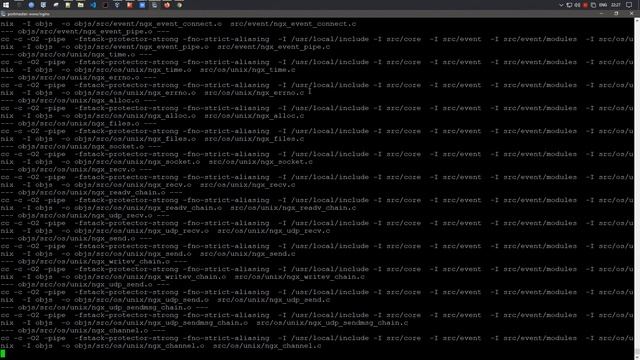The image size is (640, 360).
Task: Click the 'src/event/ngx_event_pipe.c' source path
Action: tap(273, 47)
